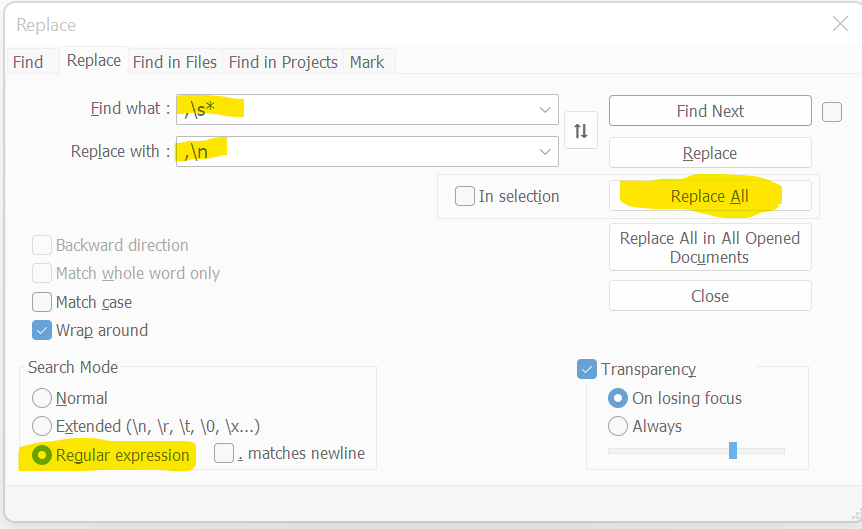Toggle Match whole word only checkbox

(42, 273)
